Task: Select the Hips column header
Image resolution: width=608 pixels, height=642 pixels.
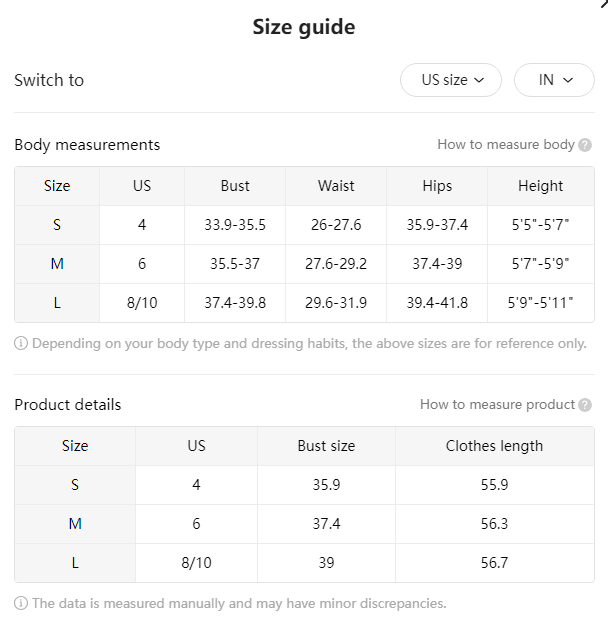Action: coord(437,186)
